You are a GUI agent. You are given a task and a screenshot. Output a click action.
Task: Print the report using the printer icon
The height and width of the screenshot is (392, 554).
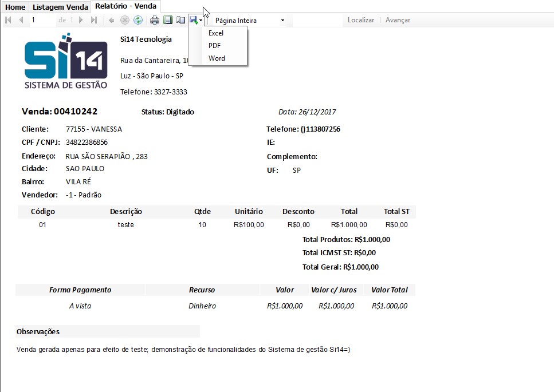click(155, 20)
